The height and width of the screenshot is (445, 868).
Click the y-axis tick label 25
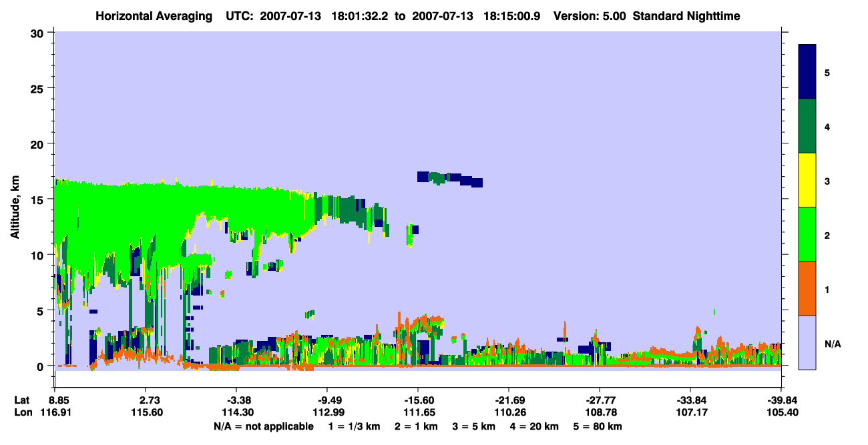pos(39,89)
